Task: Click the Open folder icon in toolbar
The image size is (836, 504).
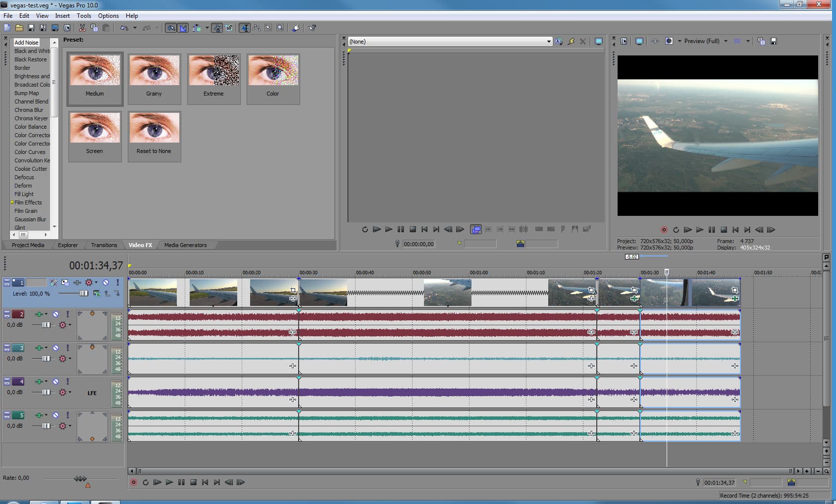Action: 19,28
